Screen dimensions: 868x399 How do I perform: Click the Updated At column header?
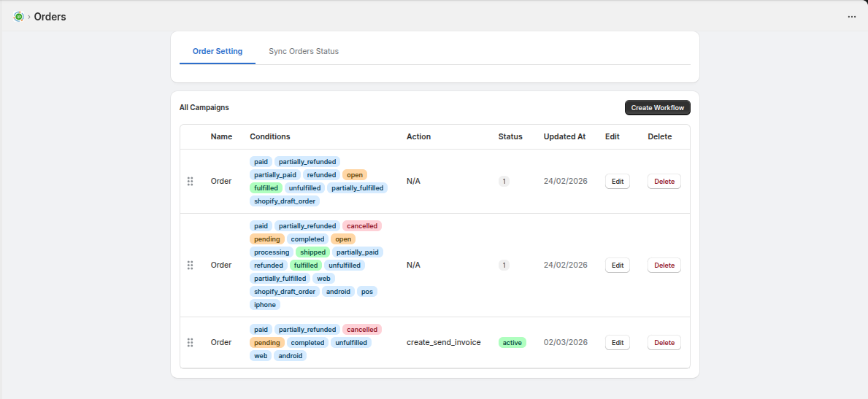point(564,136)
